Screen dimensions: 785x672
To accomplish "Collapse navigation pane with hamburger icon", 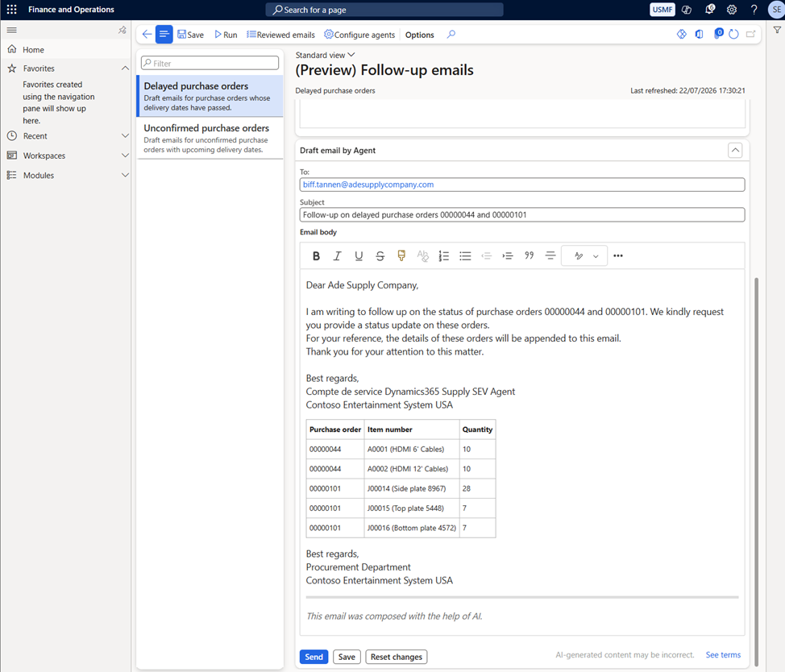I will 11,30.
